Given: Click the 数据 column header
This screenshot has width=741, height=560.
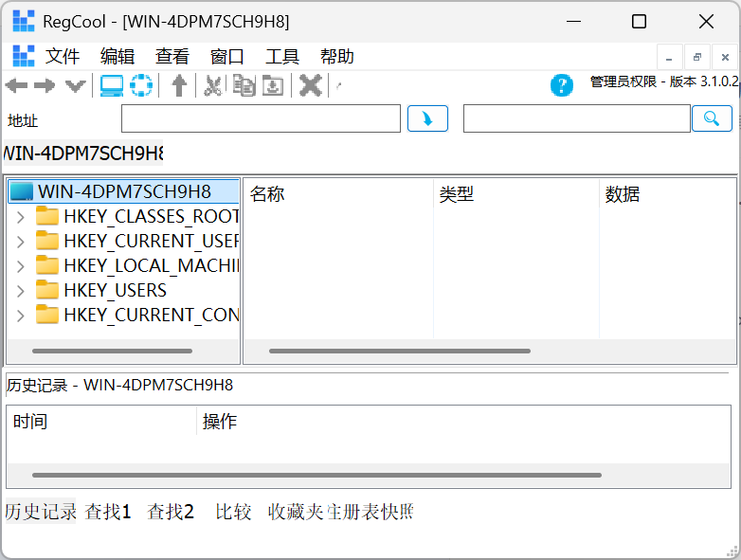Looking at the screenshot, I should [x=668, y=194].
